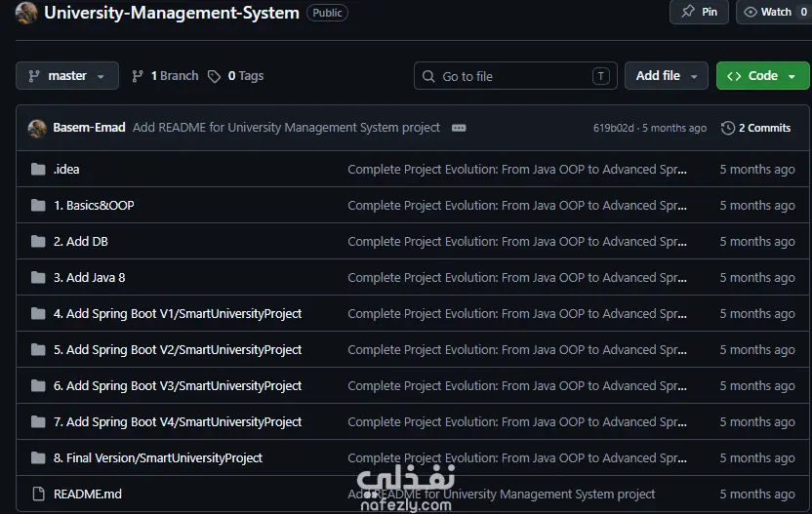Viewport: 812px width, 514px height.
Task: Click folder icon of 1. Basics&OOP
Action: coord(38,206)
